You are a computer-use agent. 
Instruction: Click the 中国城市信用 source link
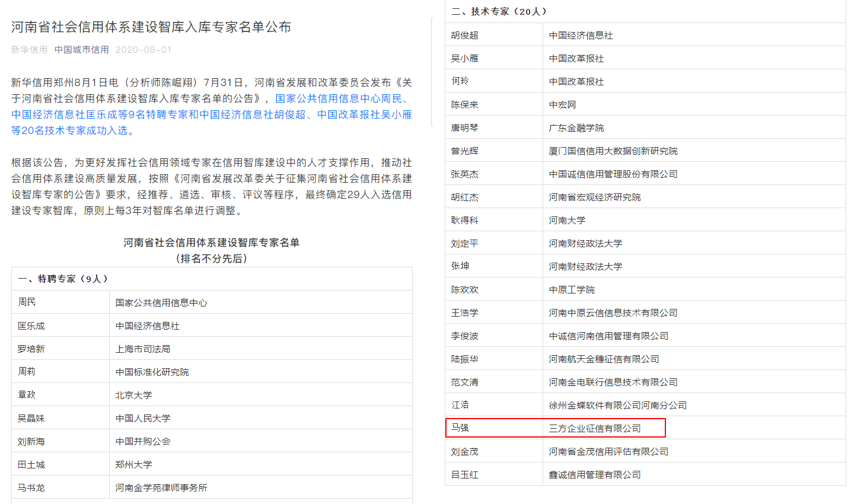[x=81, y=50]
